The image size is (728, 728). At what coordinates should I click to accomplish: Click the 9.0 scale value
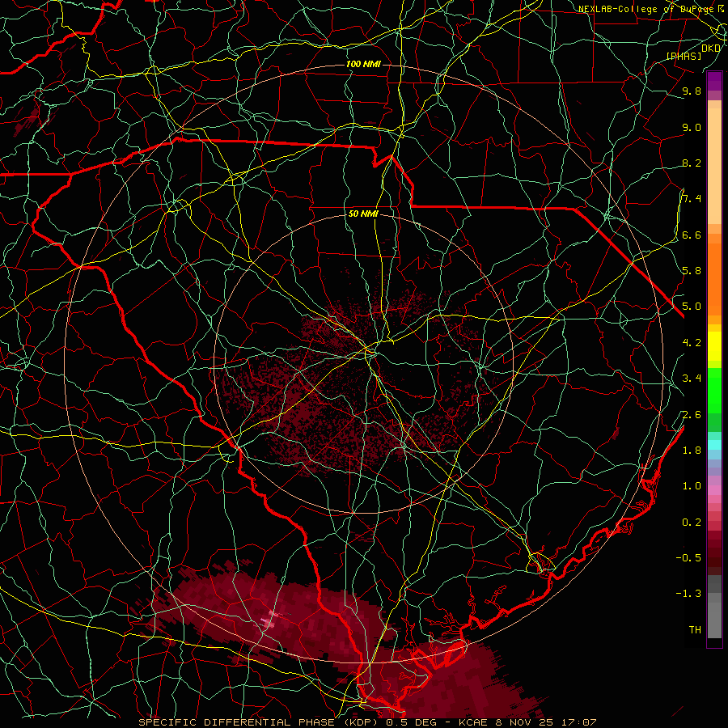[692, 127]
